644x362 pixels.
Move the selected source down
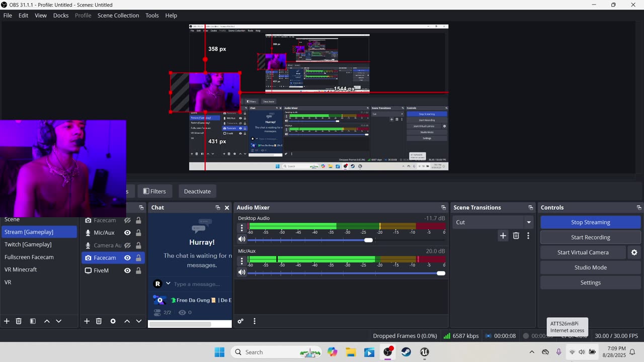click(x=139, y=321)
